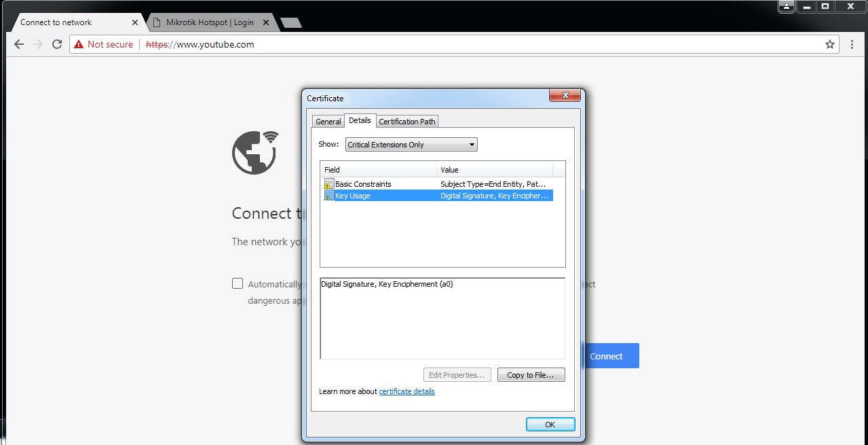This screenshot has width=868, height=445.
Task: Switch to the General tab
Action: point(328,121)
